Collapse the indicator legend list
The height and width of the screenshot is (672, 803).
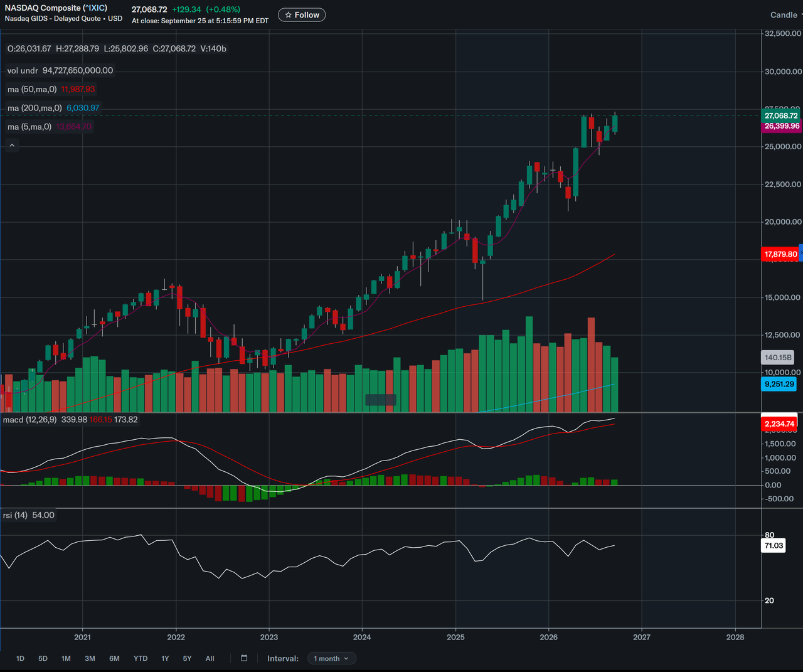(12, 146)
